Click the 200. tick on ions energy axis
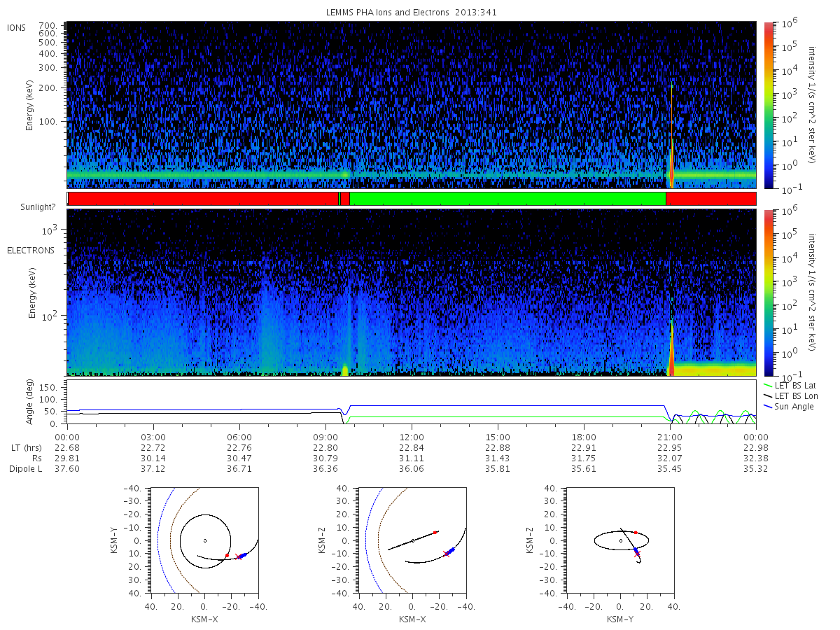 [x=48, y=88]
